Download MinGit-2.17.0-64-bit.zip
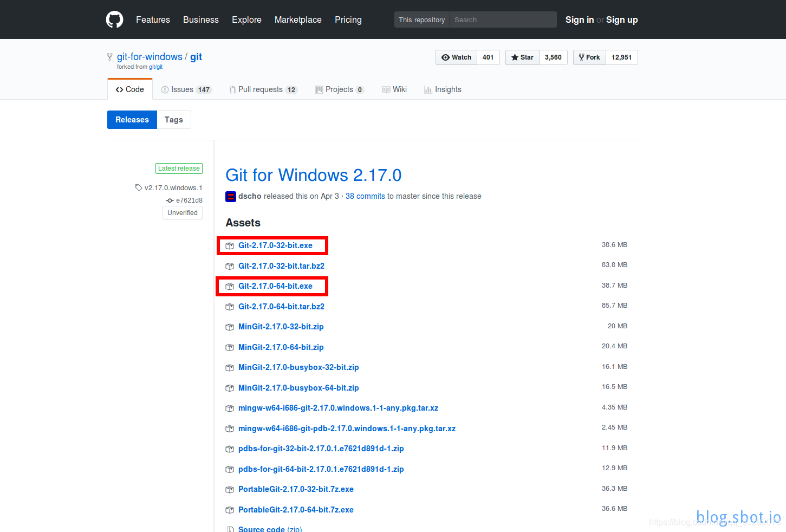 coord(281,347)
